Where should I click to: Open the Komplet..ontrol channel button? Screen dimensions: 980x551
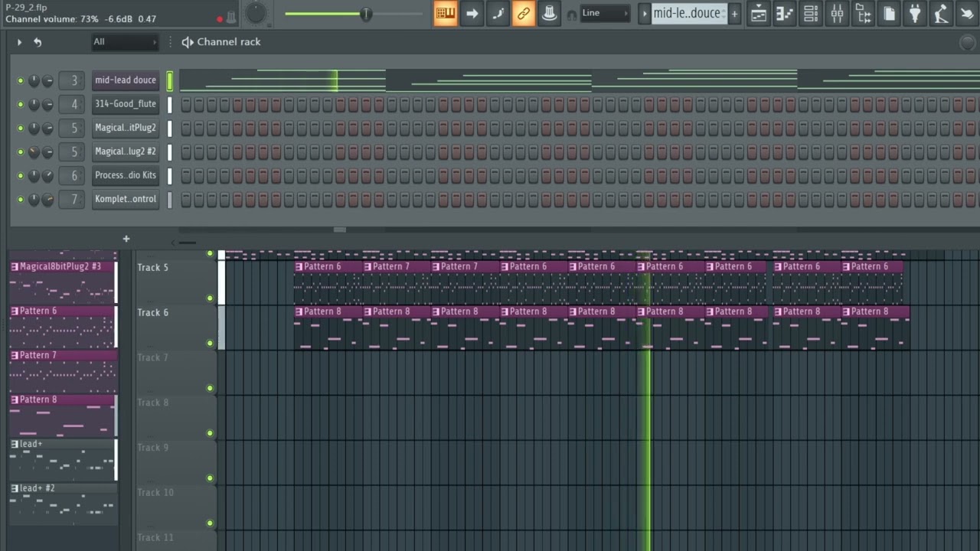[126, 199]
